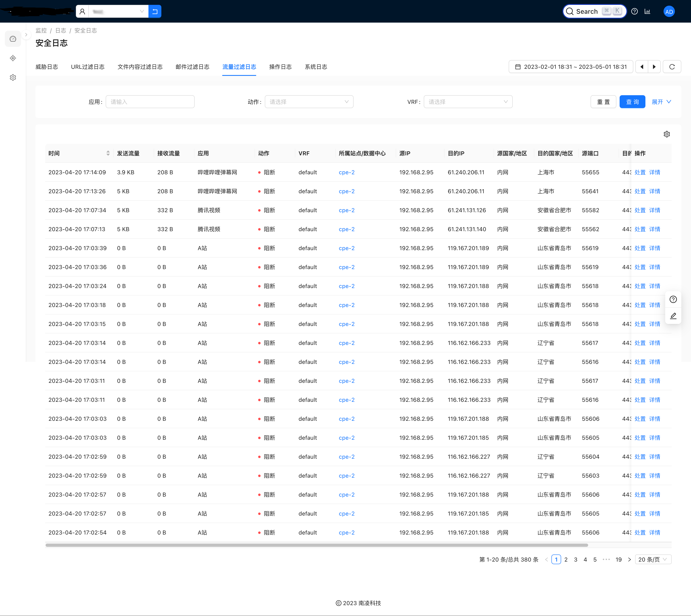Image resolution: width=691 pixels, height=616 pixels.
Task: Open the AD avatar menu
Action: (x=669, y=11)
